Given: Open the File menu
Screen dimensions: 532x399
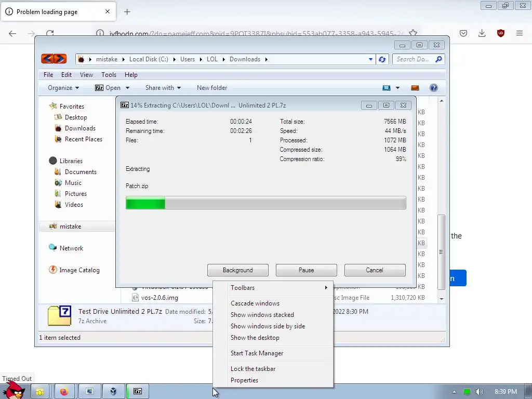Looking at the screenshot, I should [x=48, y=75].
